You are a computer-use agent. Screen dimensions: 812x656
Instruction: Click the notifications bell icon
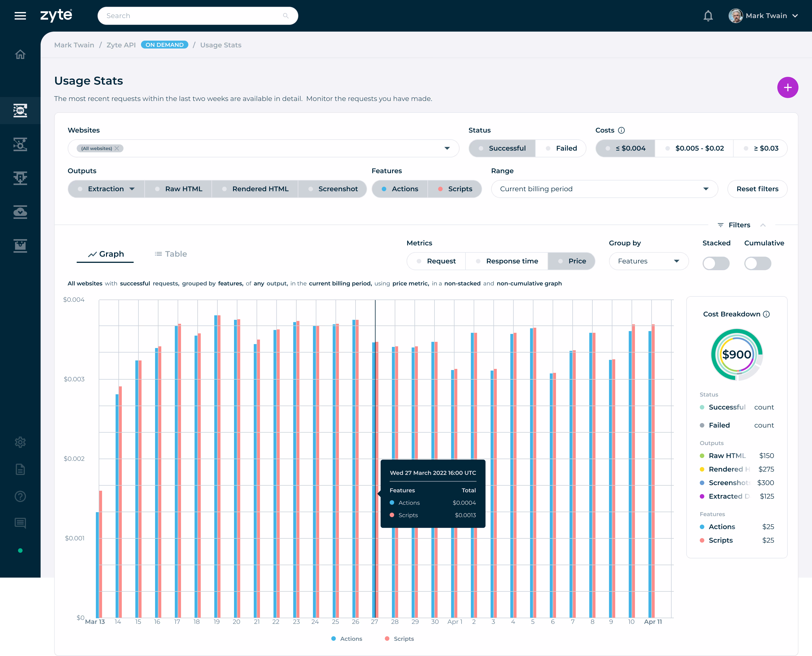pos(708,16)
